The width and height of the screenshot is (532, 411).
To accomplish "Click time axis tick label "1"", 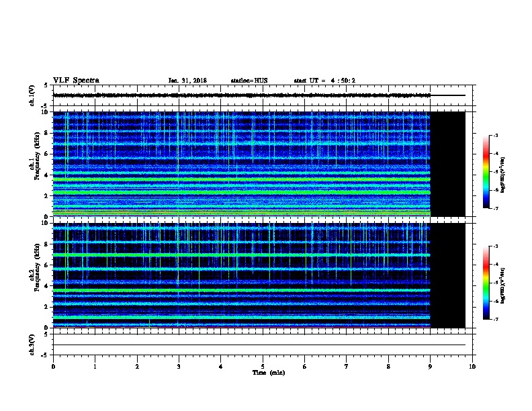I will [x=95, y=367].
